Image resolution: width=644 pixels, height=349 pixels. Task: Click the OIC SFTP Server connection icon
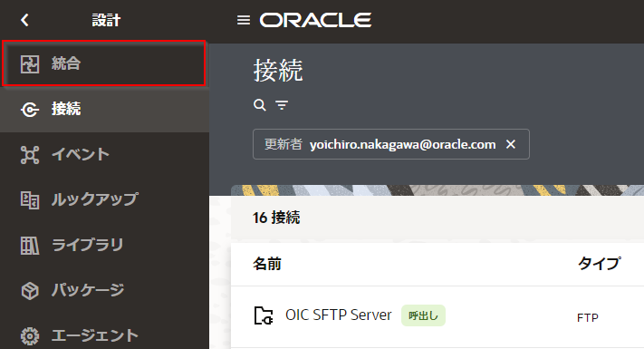pyautogui.click(x=264, y=315)
